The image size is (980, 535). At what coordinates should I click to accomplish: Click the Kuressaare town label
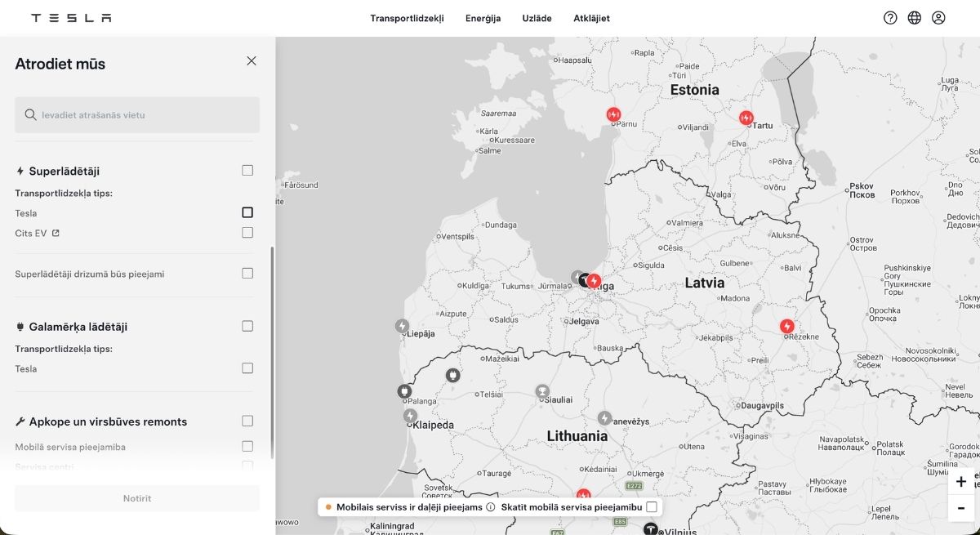click(x=514, y=140)
